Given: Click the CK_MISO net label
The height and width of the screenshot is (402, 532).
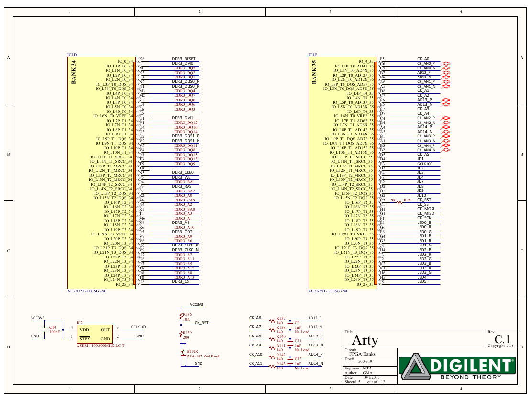Looking at the screenshot, I should [425, 214].
